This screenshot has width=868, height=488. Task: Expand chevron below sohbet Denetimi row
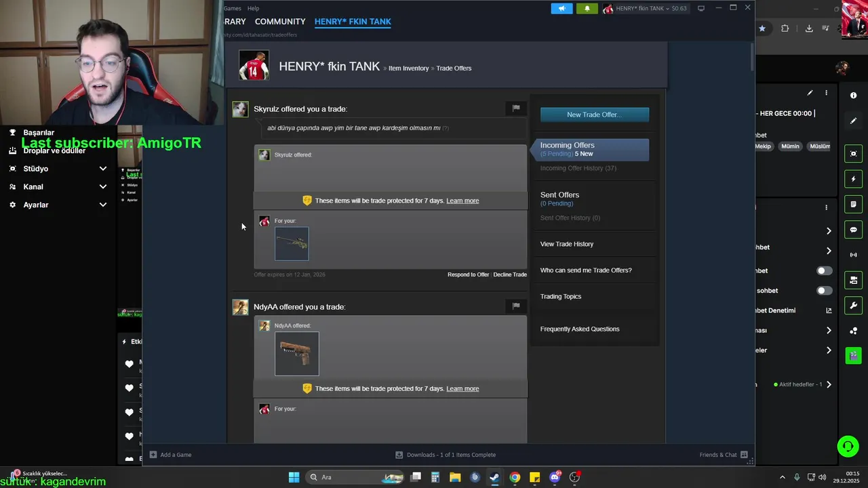tap(829, 330)
